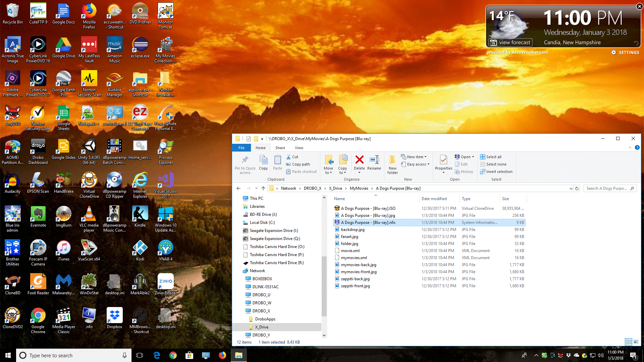Click Invert selection command

(496, 172)
